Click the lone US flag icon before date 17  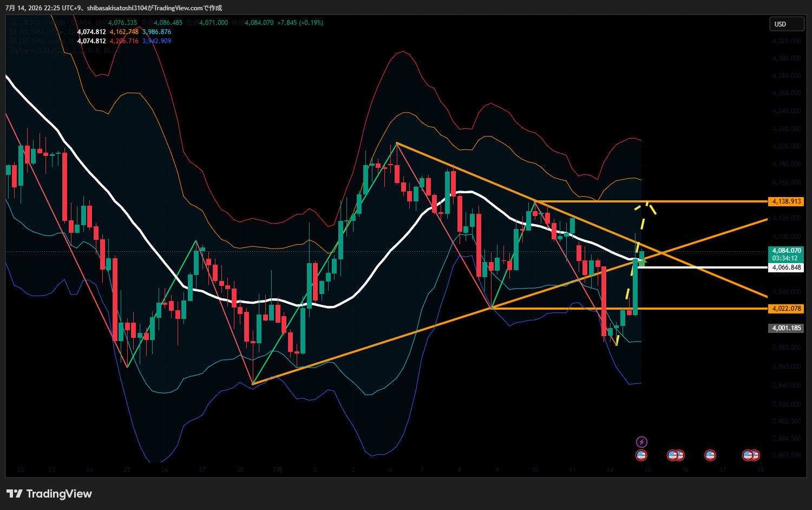coord(710,455)
